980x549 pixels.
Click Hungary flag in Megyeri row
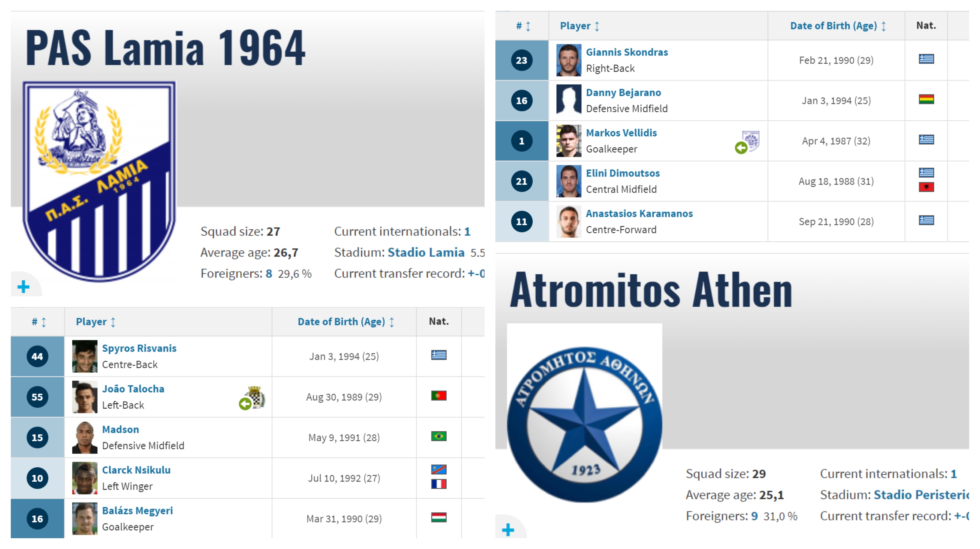(x=439, y=517)
